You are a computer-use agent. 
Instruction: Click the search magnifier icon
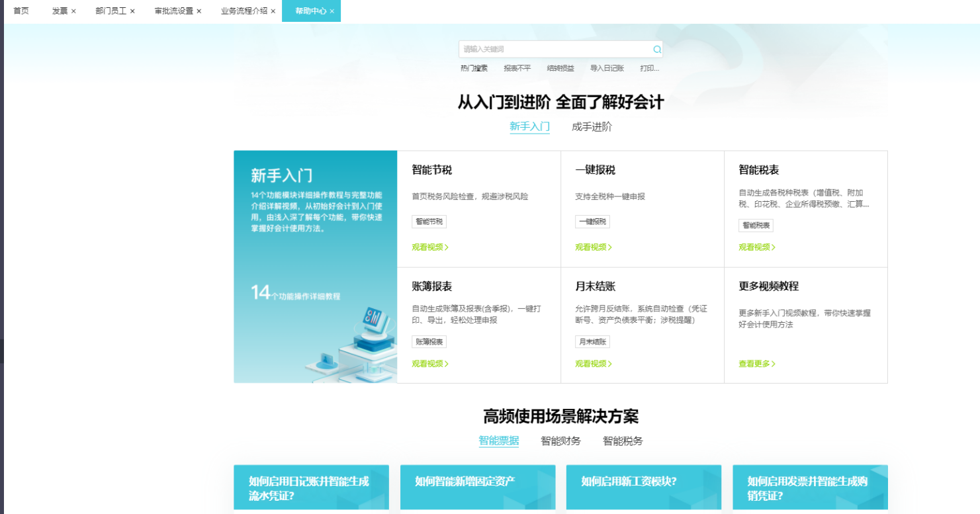pos(656,50)
